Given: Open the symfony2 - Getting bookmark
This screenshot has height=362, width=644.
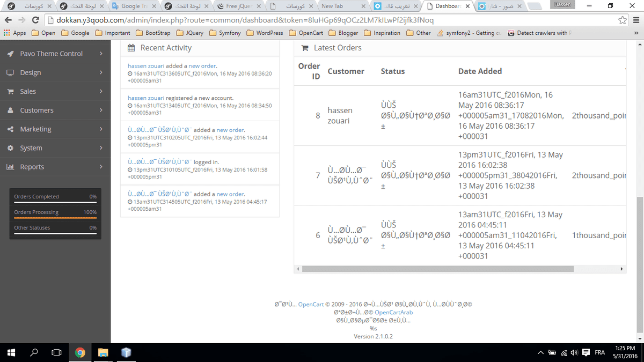Looking at the screenshot, I should [x=470, y=33].
